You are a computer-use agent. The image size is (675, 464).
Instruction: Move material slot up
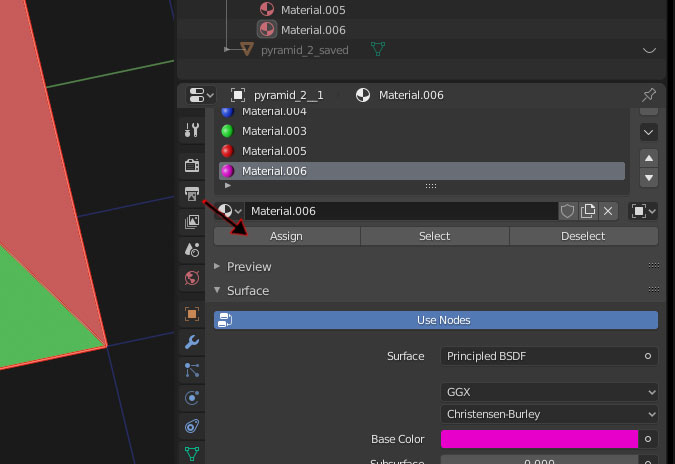click(x=648, y=159)
